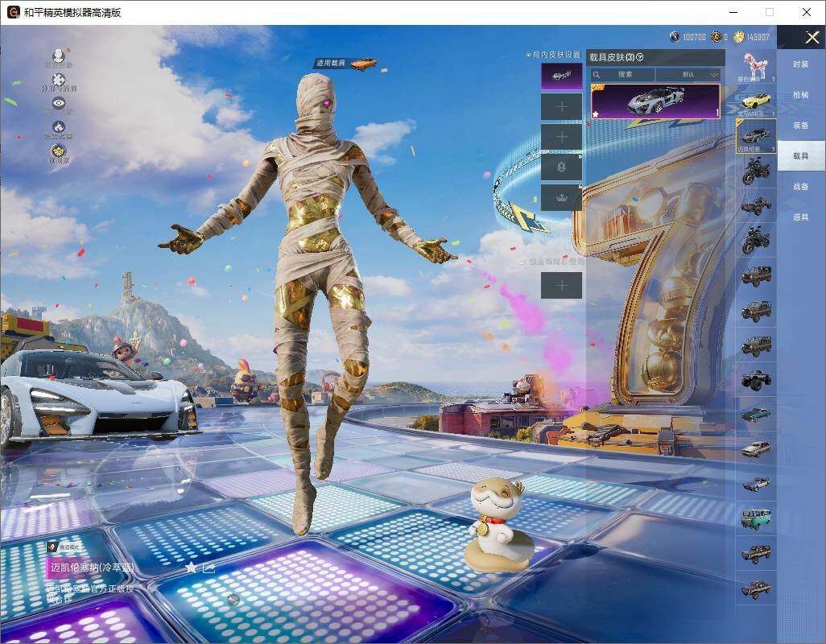The width and height of the screenshot is (826, 644).
Task: Click the share icon beside the star
Action: pyautogui.click(x=209, y=568)
